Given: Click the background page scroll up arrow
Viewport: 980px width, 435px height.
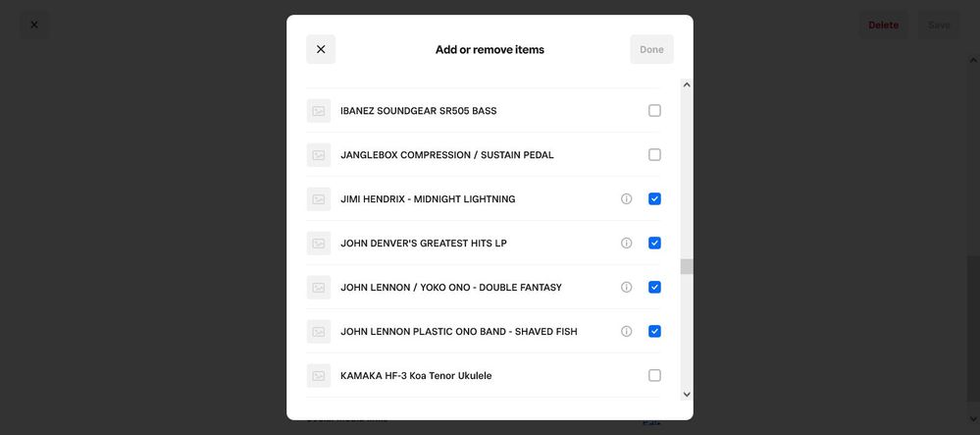Looking at the screenshot, I should pos(973,61).
